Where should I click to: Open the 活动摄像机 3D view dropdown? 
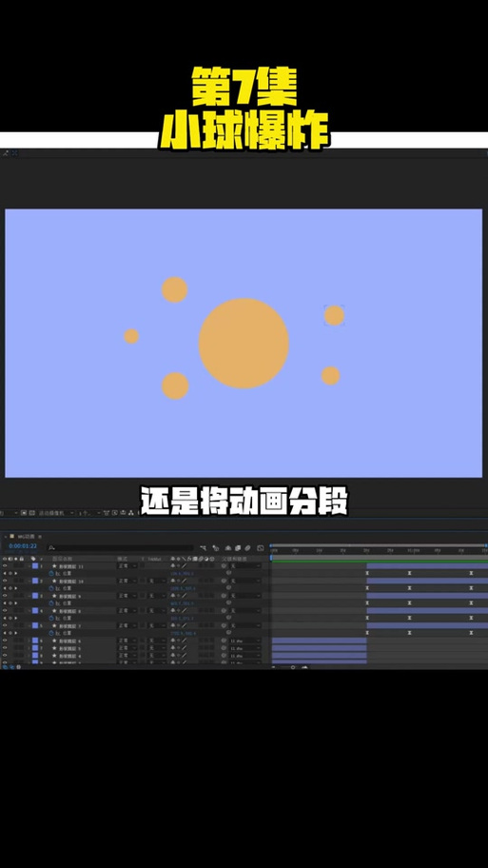pyautogui.click(x=55, y=513)
